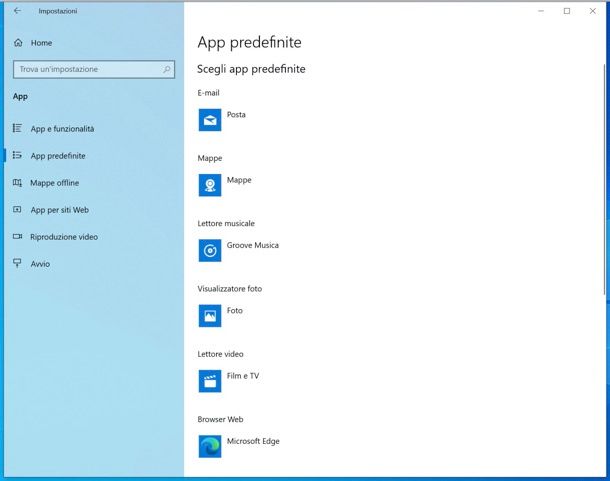
Task: Click the 'E-mail' category label
Action: [x=209, y=93]
